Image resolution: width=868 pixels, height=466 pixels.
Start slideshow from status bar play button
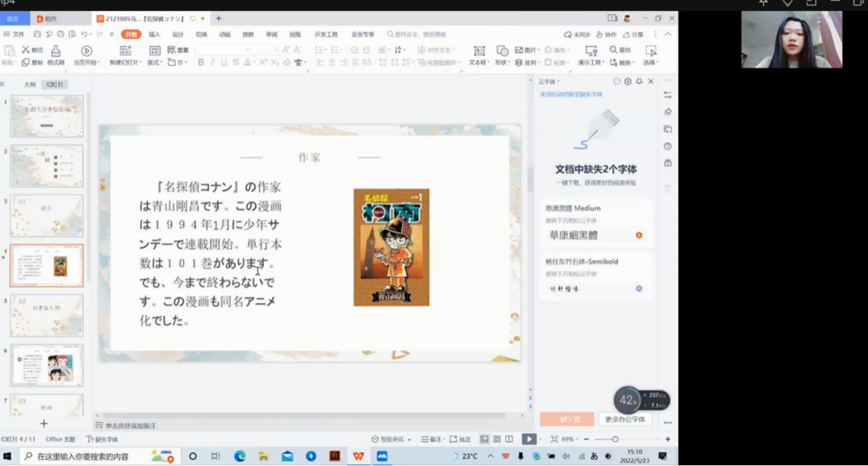[x=529, y=439]
